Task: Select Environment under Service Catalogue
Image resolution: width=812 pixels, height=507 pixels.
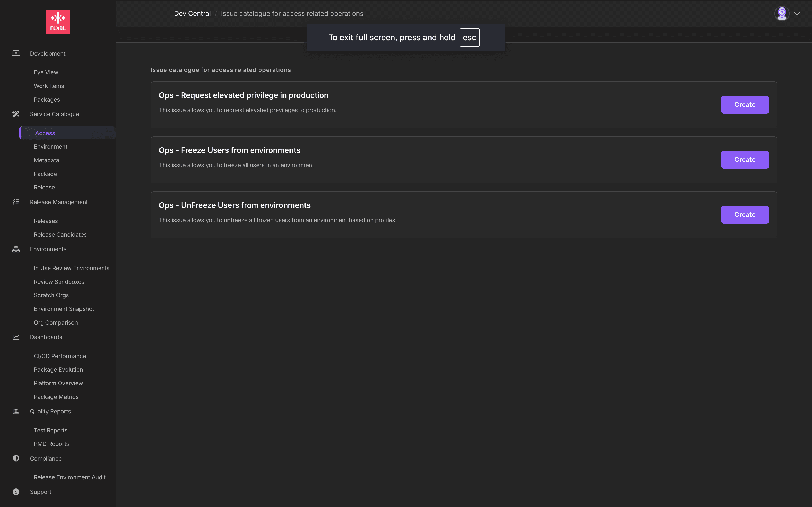Action: click(50, 146)
